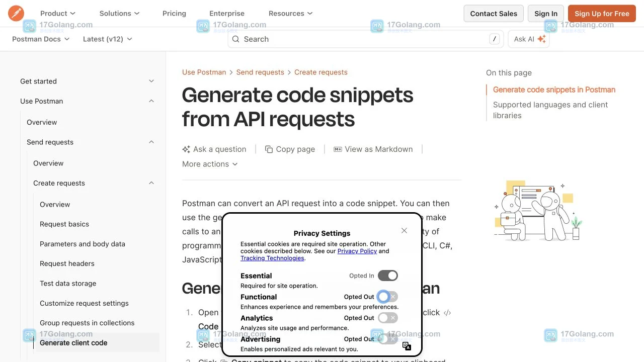Click the Generate code snippets page heading
The image size is (644, 362).
298,107
